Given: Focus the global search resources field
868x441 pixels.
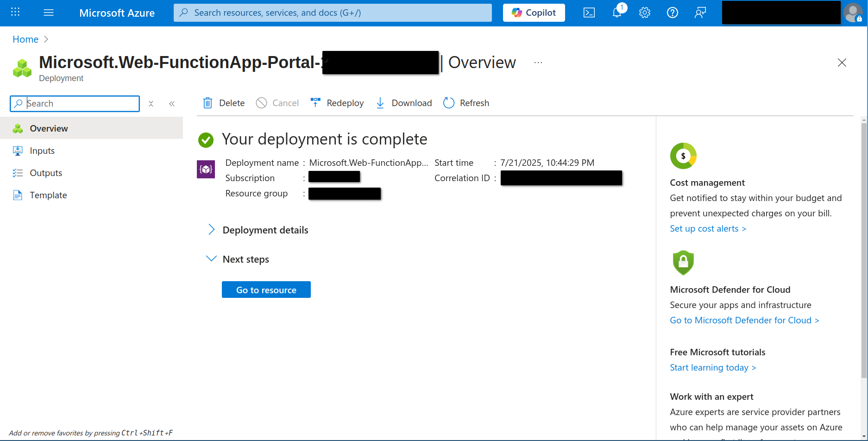Looking at the screenshot, I should point(333,13).
